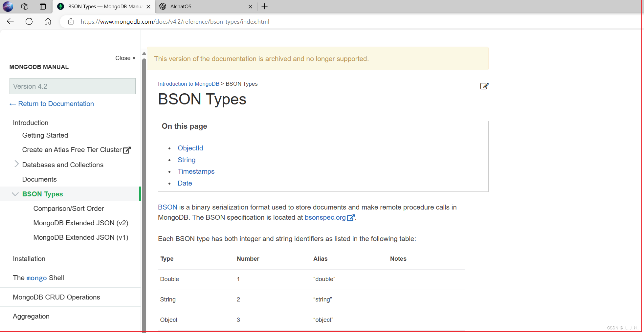The height and width of the screenshot is (333, 644).
Task: Close the sidebar with Close ×
Action: pyautogui.click(x=125, y=58)
